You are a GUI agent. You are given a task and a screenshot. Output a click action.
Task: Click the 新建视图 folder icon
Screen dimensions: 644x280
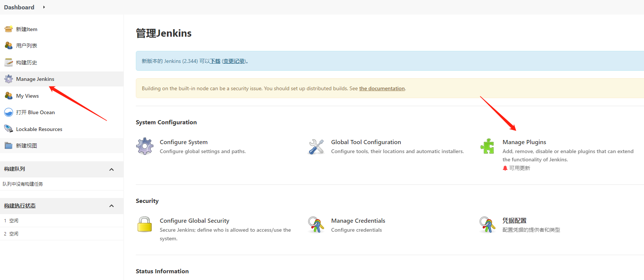click(x=9, y=145)
